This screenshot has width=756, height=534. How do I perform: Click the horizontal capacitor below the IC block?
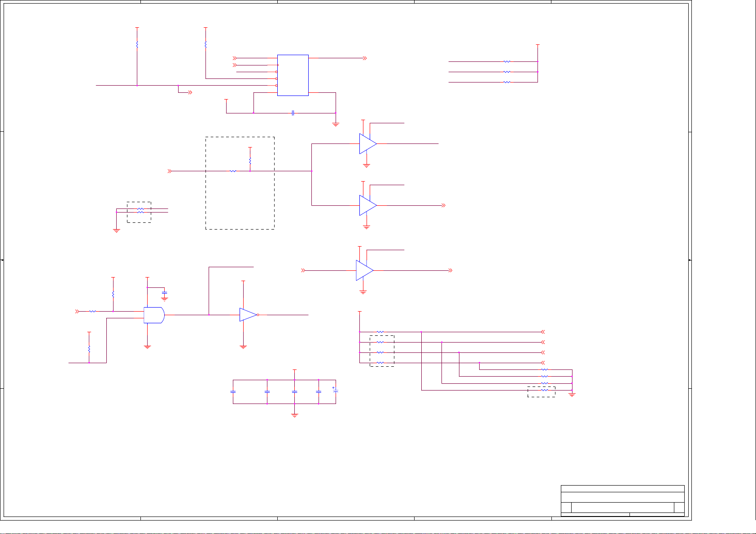click(x=293, y=113)
